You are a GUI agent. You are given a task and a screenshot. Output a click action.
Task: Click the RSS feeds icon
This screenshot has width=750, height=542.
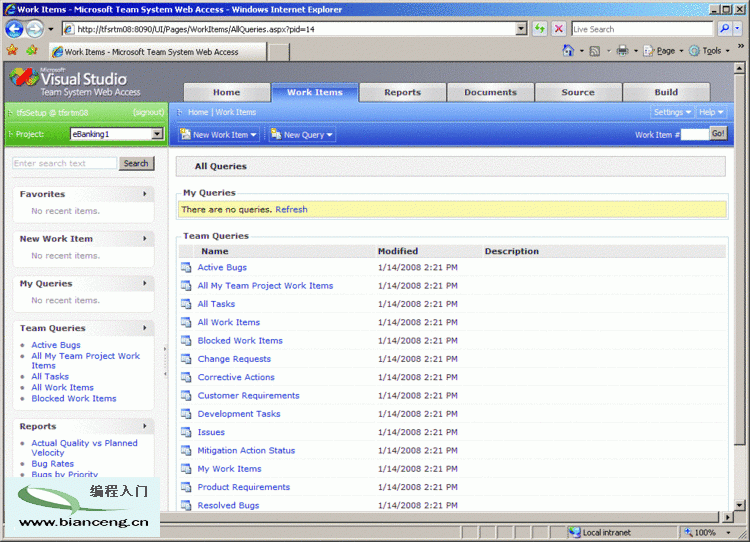click(x=595, y=51)
